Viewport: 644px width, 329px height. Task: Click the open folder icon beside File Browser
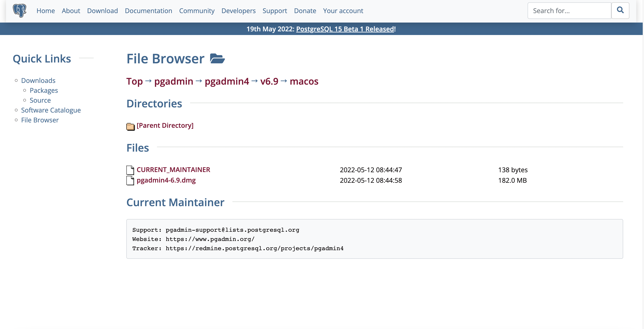[x=217, y=59]
